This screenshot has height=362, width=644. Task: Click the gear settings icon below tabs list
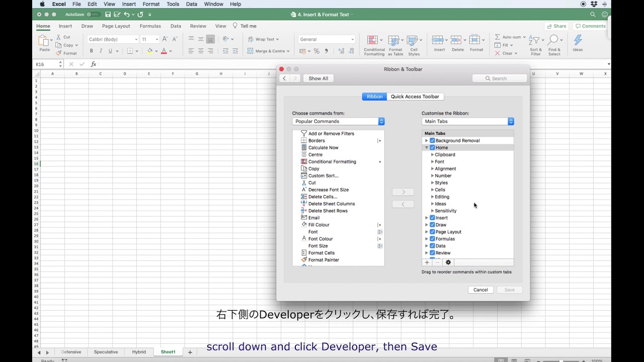point(448,262)
